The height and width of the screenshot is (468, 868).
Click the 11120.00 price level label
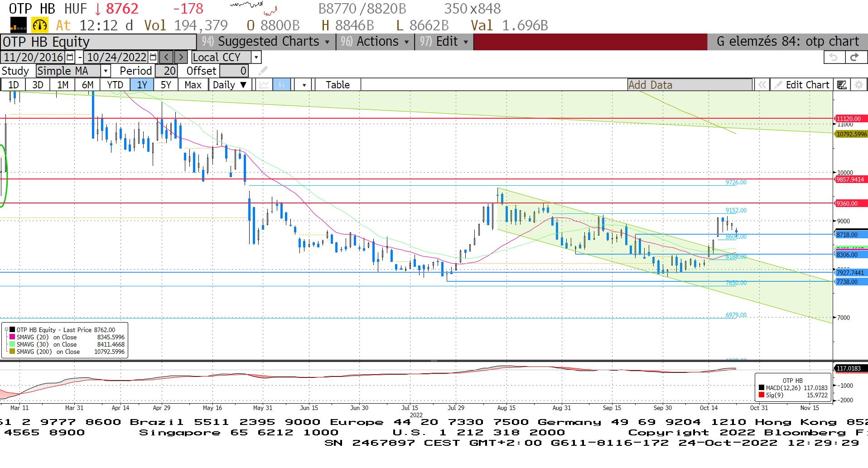[x=851, y=119]
